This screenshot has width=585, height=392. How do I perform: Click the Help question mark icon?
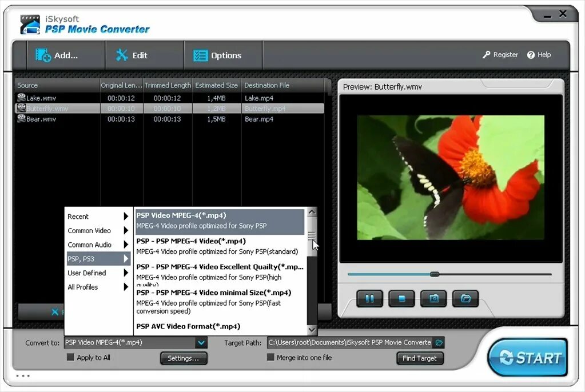click(x=531, y=55)
